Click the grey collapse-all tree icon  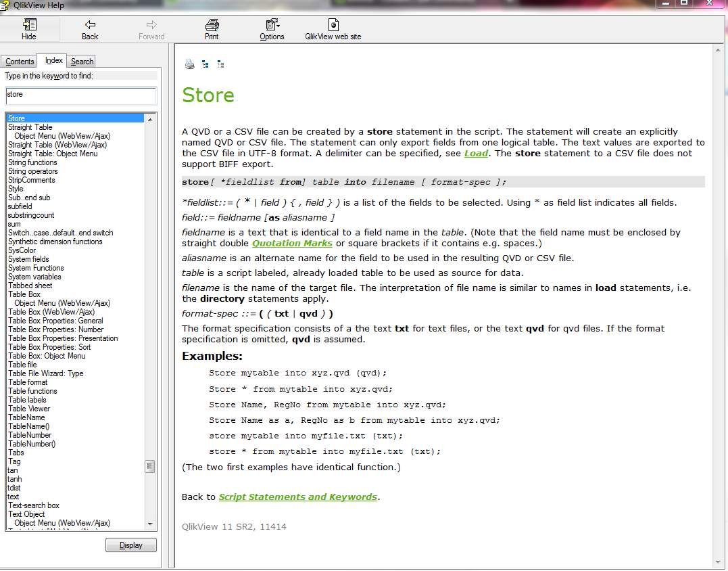(x=221, y=64)
